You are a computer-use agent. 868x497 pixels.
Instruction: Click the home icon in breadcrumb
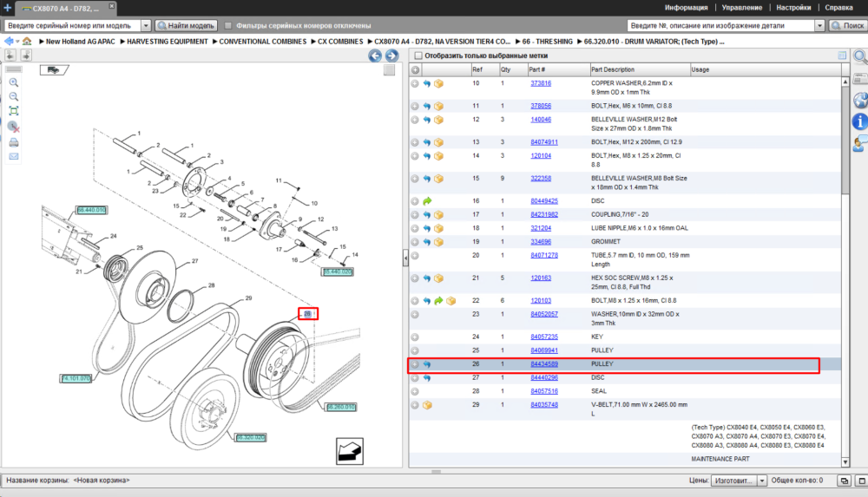27,42
